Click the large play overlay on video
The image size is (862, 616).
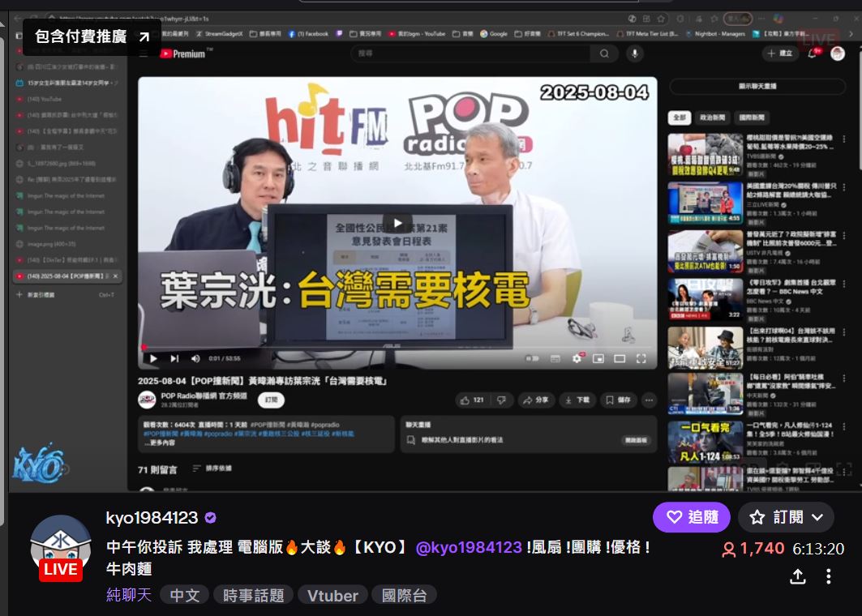tap(397, 223)
